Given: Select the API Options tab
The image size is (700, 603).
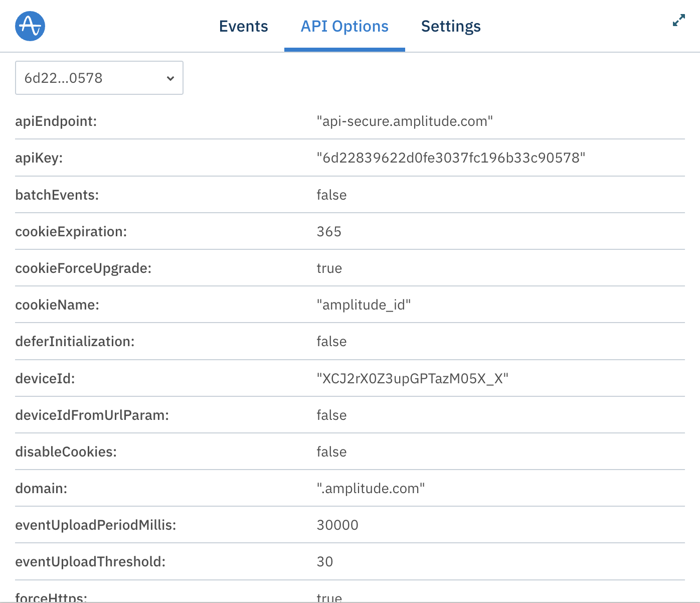Looking at the screenshot, I should click(344, 26).
